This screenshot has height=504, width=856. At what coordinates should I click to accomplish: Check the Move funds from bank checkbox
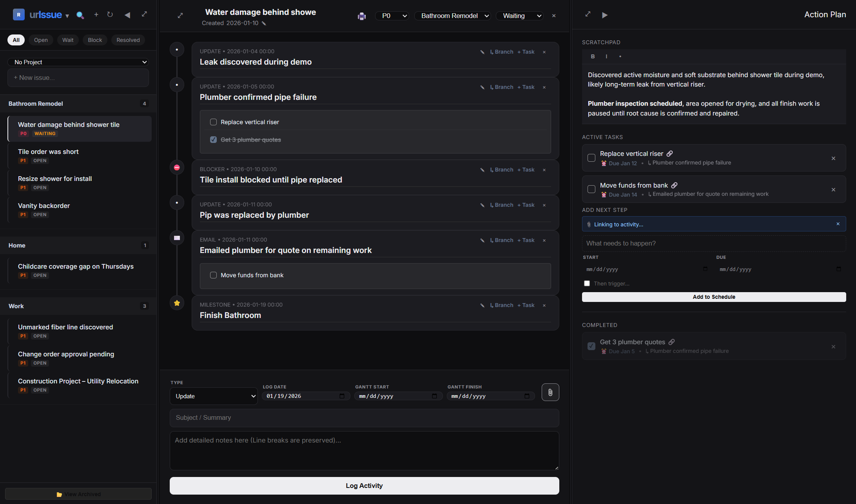click(x=591, y=189)
